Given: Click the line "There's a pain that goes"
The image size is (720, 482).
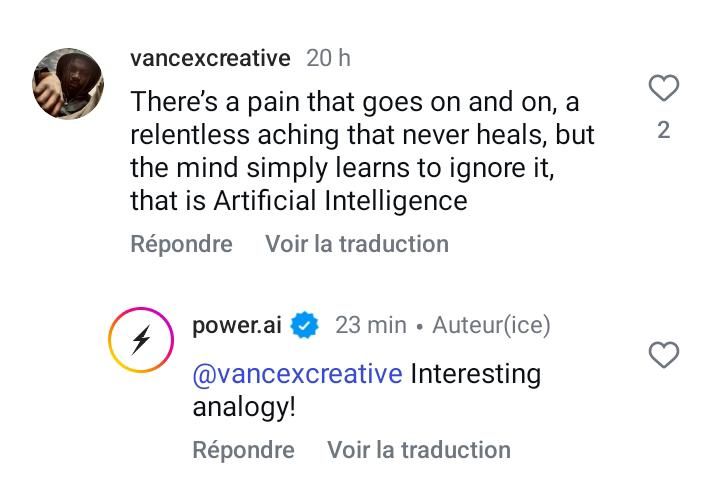Looking at the screenshot, I should click(355, 103).
